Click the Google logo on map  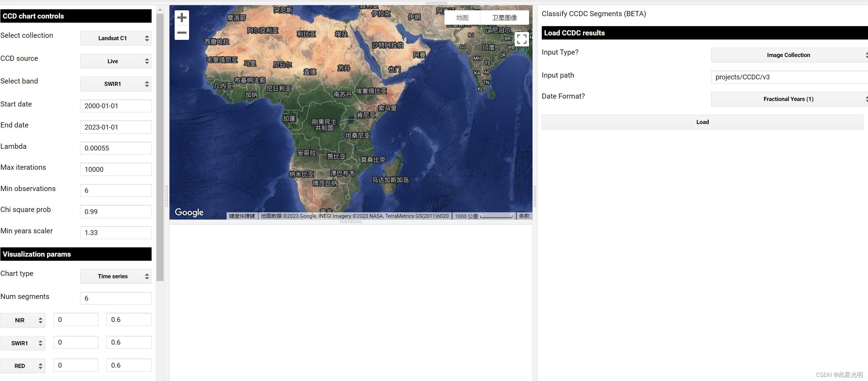[x=189, y=212]
